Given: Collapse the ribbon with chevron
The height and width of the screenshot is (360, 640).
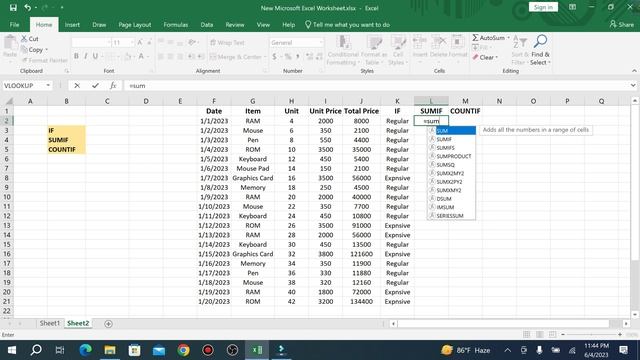Looking at the screenshot, I should point(634,71).
